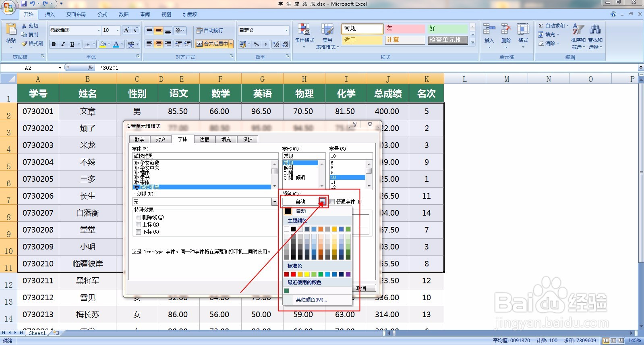Expand the number format (自定义) dropdown
This screenshot has height=345, width=644.
286,30
